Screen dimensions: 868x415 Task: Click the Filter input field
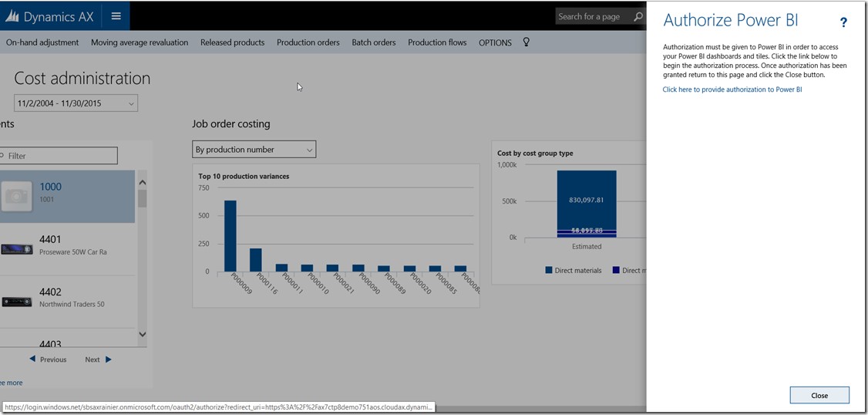(x=62, y=156)
